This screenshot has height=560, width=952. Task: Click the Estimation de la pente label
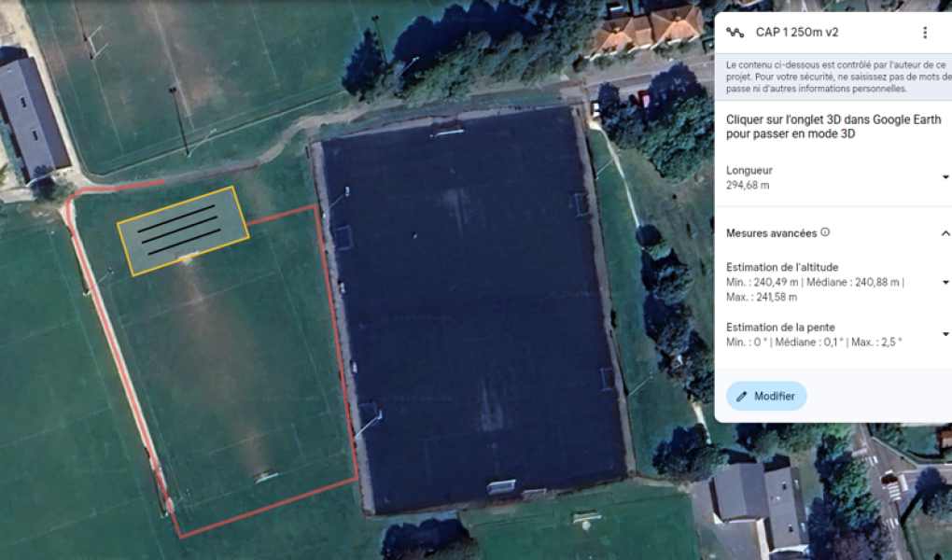[780, 328]
